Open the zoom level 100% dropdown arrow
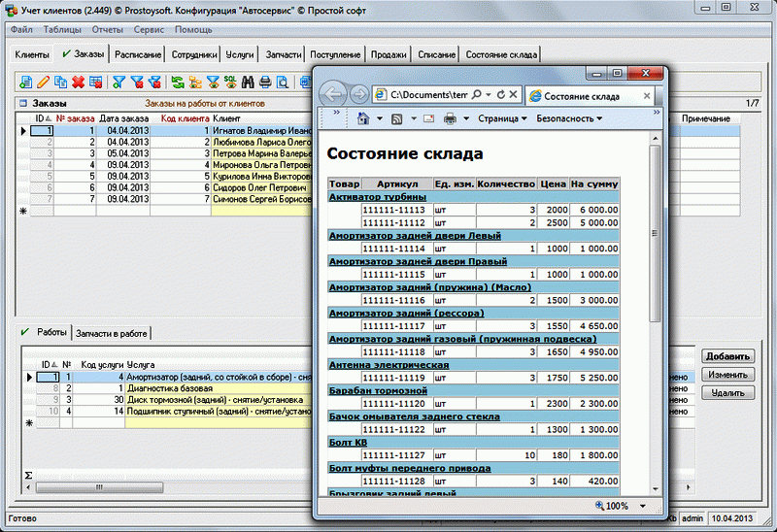 point(643,506)
